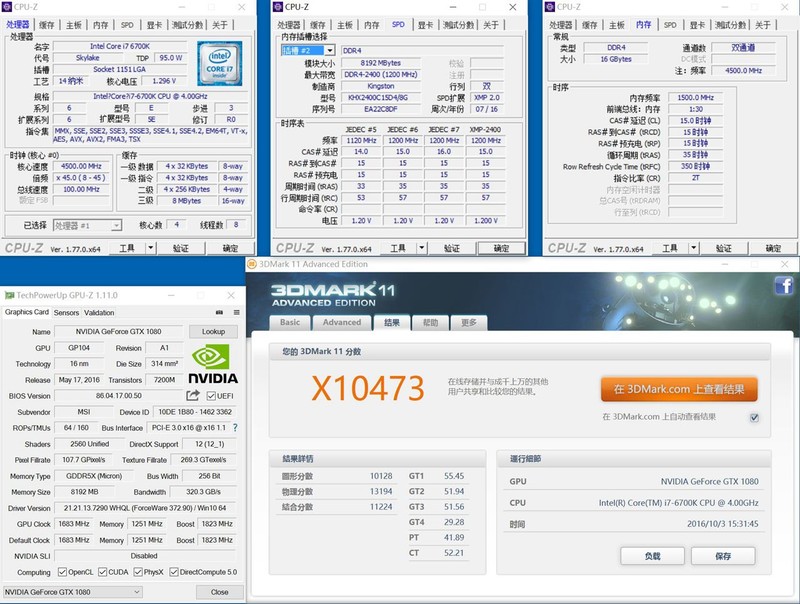Click the 工具 button in right CPU-Z
The image size is (800, 604).
coord(670,248)
